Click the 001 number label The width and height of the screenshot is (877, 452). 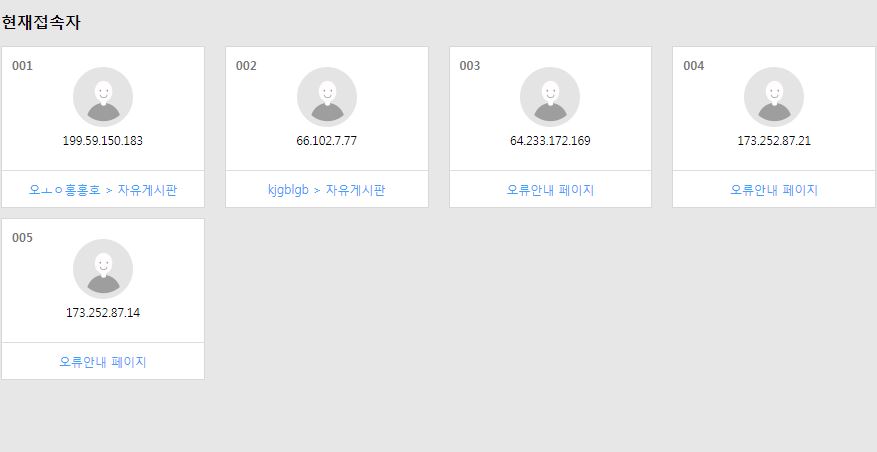22,66
